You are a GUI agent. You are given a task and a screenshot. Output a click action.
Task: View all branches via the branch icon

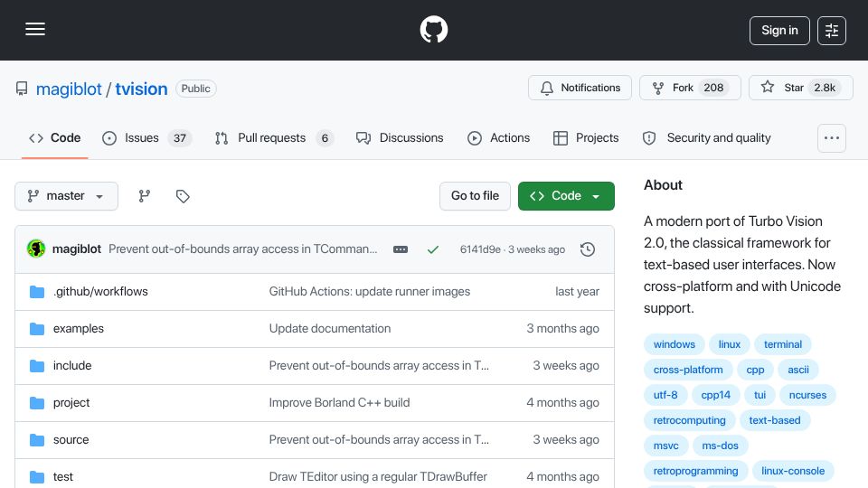point(145,196)
